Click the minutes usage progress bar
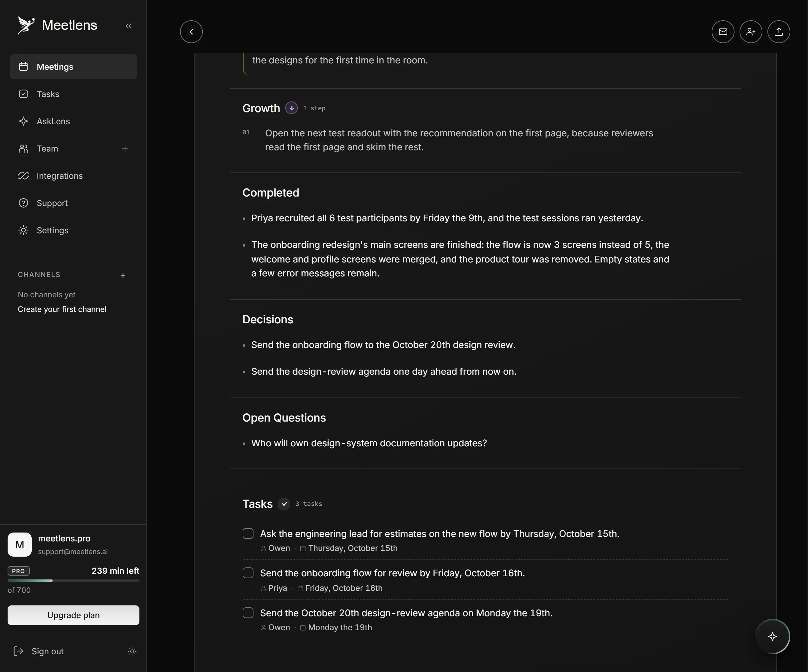 click(74, 580)
